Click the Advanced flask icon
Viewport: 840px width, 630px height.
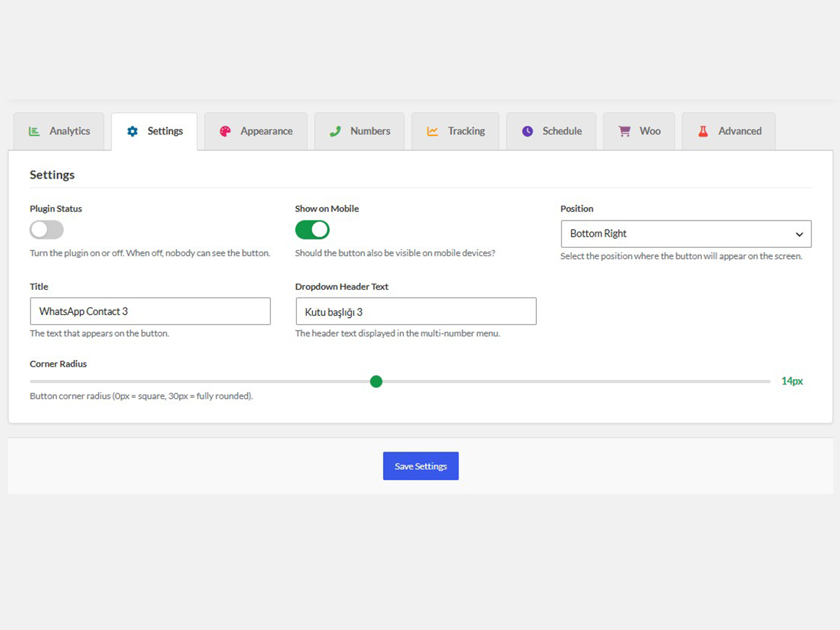click(x=703, y=131)
